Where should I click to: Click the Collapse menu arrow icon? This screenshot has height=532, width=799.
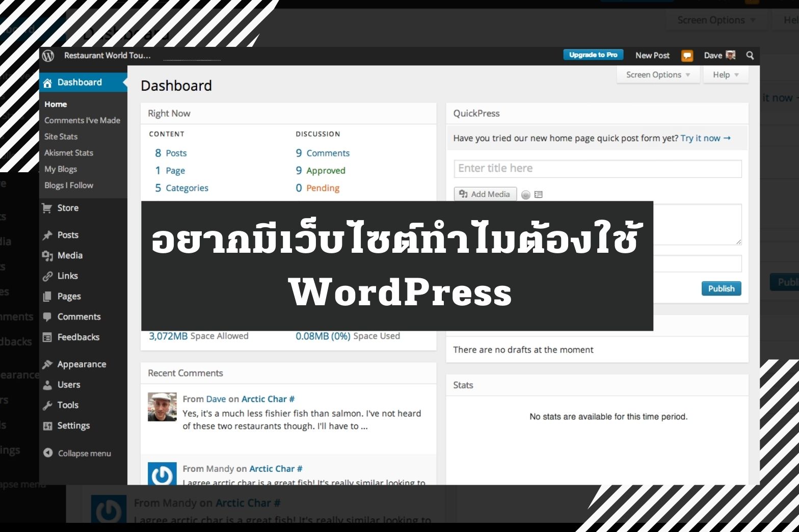48,453
